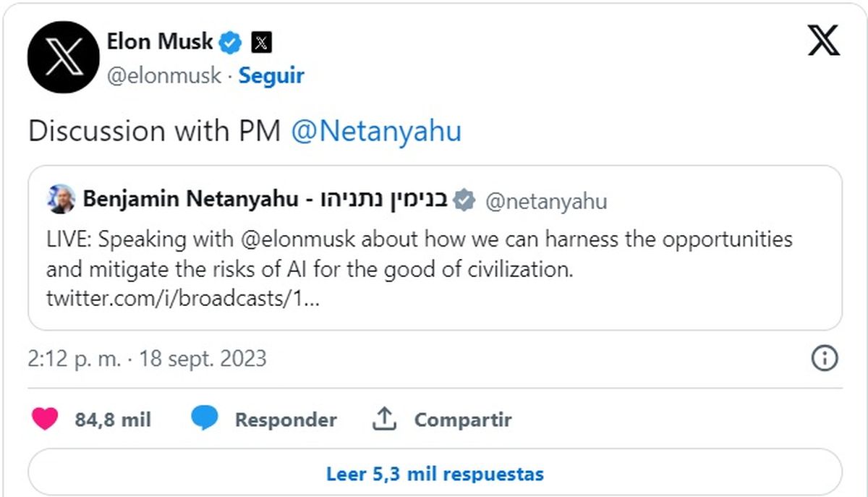Screen dimensions: 868x497
Task: Open the X logo in top-right corner
Action: tap(823, 41)
